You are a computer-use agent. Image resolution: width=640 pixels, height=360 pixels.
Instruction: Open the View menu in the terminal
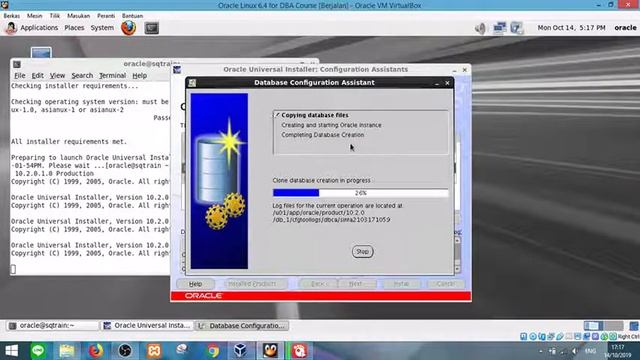57,76
